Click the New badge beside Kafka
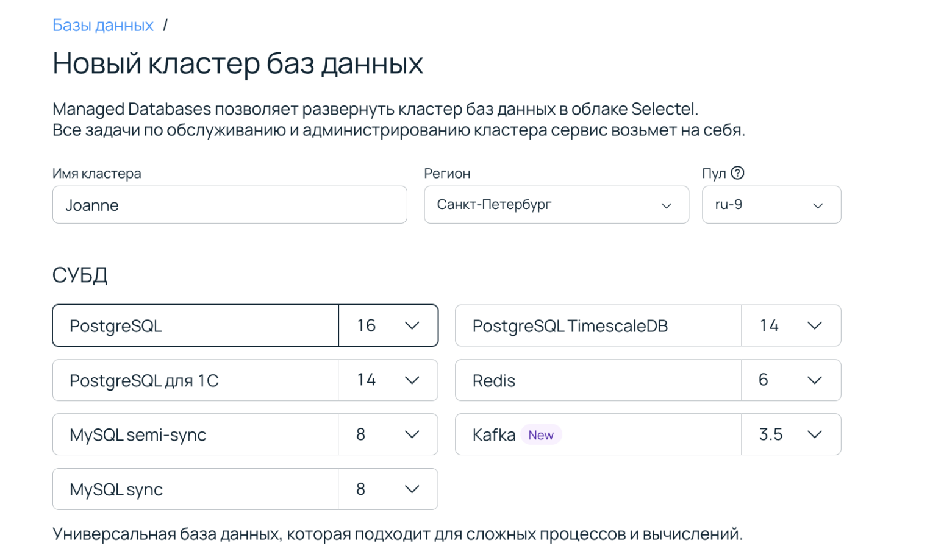The height and width of the screenshot is (560, 930). (x=541, y=435)
